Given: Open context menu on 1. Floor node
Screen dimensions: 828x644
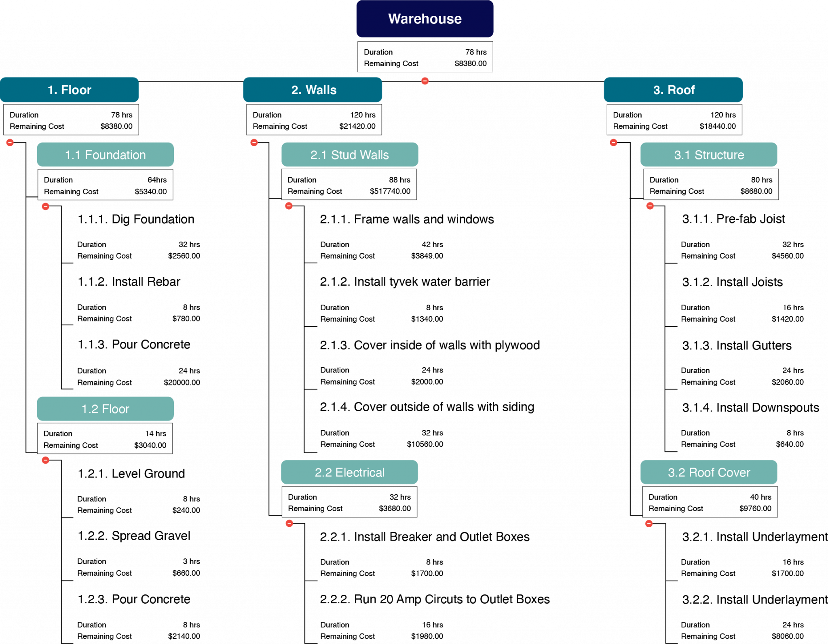Looking at the screenshot, I should [x=69, y=90].
